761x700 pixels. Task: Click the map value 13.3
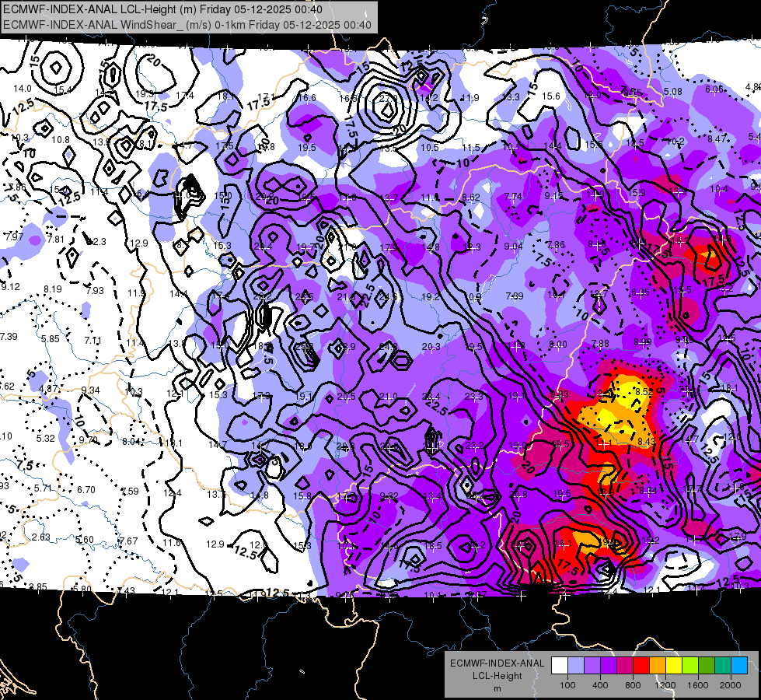pyautogui.click(x=511, y=97)
